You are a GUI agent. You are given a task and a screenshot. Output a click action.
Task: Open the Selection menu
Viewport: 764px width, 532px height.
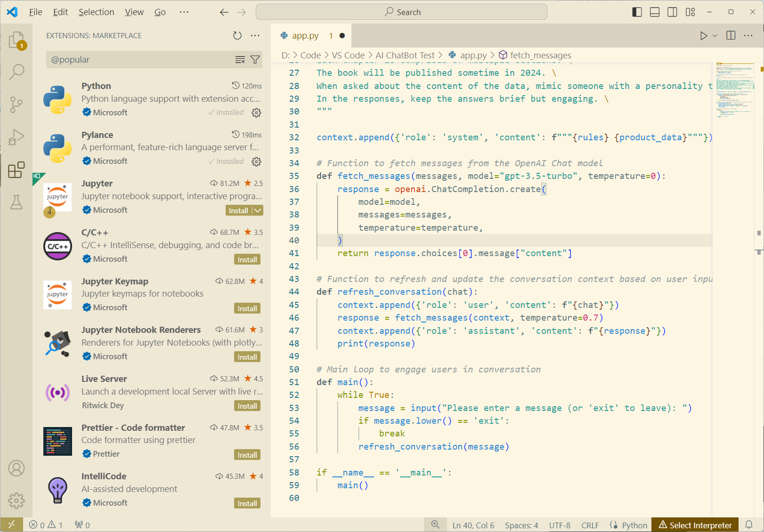click(96, 12)
